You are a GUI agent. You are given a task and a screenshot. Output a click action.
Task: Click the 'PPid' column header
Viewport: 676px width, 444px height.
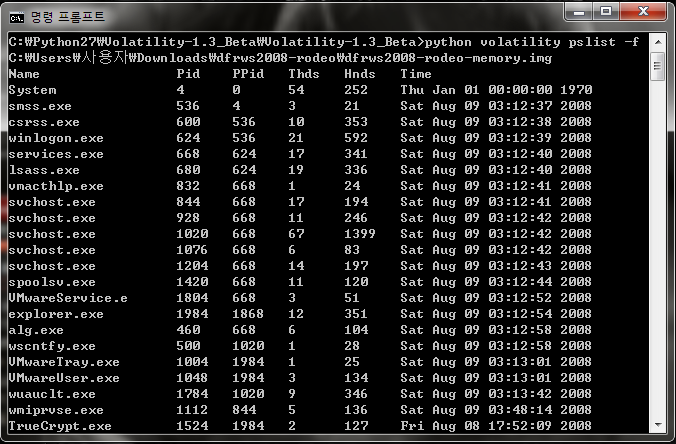pyautogui.click(x=248, y=74)
